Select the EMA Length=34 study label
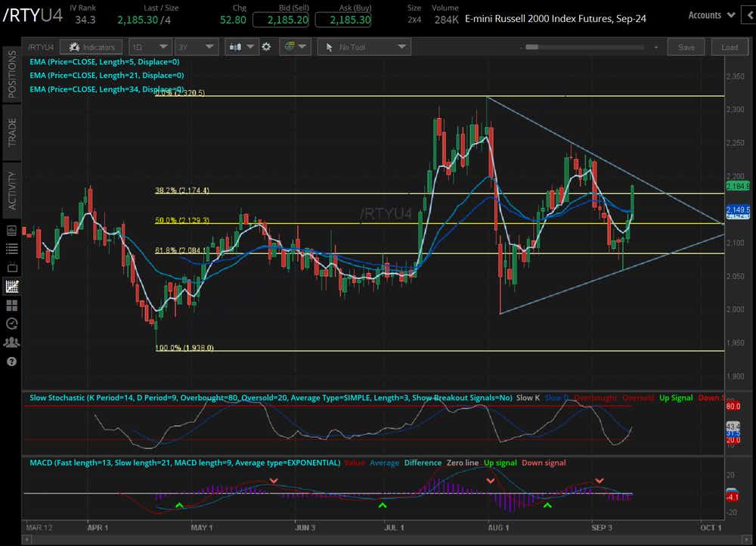This screenshot has width=756, height=546. tap(107, 89)
